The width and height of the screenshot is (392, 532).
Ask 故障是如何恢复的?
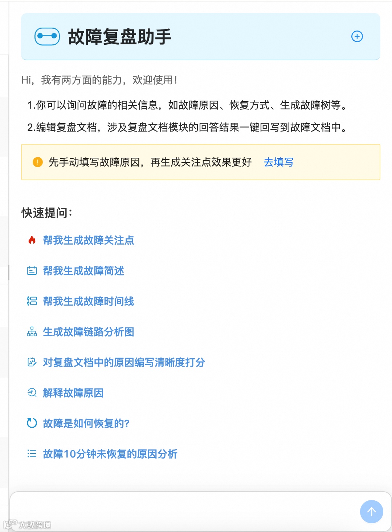tap(86, 423)
